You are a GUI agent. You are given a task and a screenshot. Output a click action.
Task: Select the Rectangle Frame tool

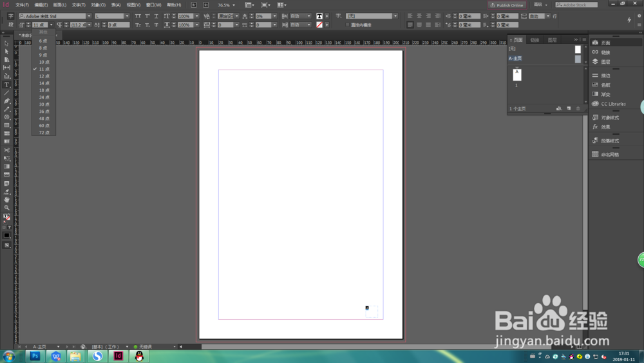(6, 117)
